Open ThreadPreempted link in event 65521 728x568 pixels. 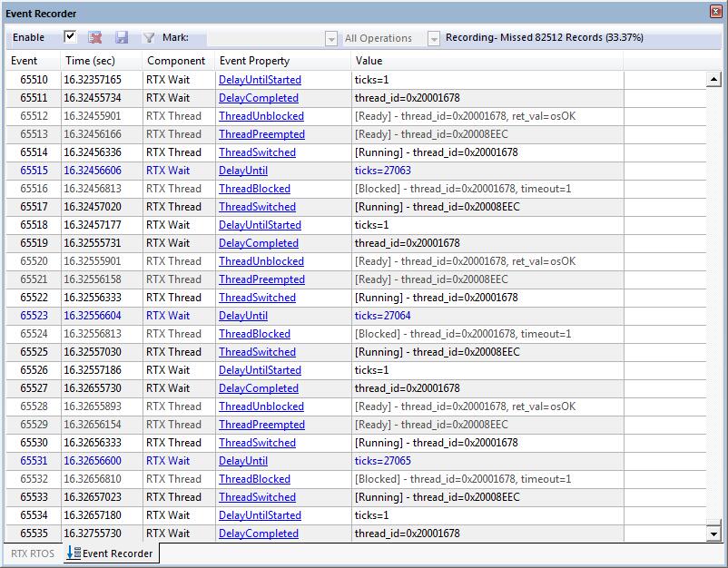(x=261, y=279)
